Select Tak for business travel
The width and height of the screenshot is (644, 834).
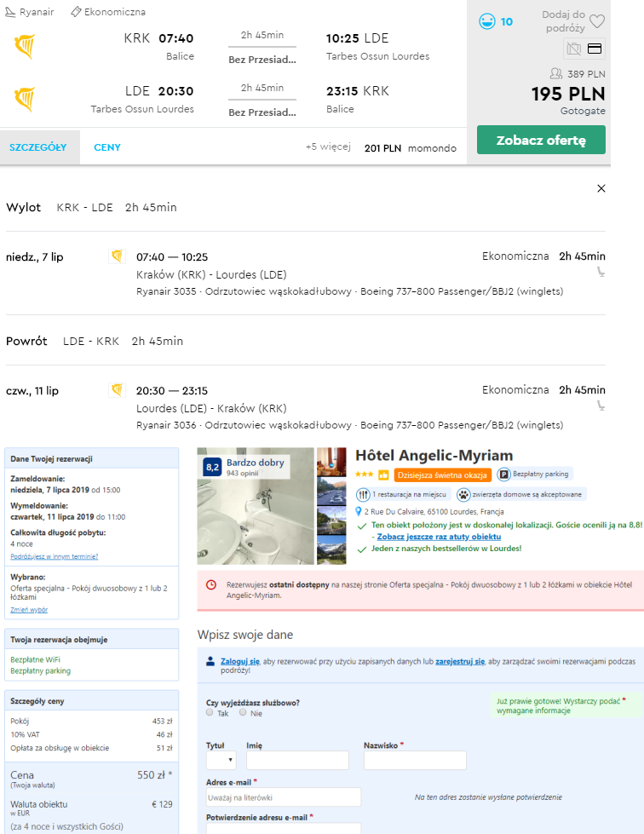210,713
